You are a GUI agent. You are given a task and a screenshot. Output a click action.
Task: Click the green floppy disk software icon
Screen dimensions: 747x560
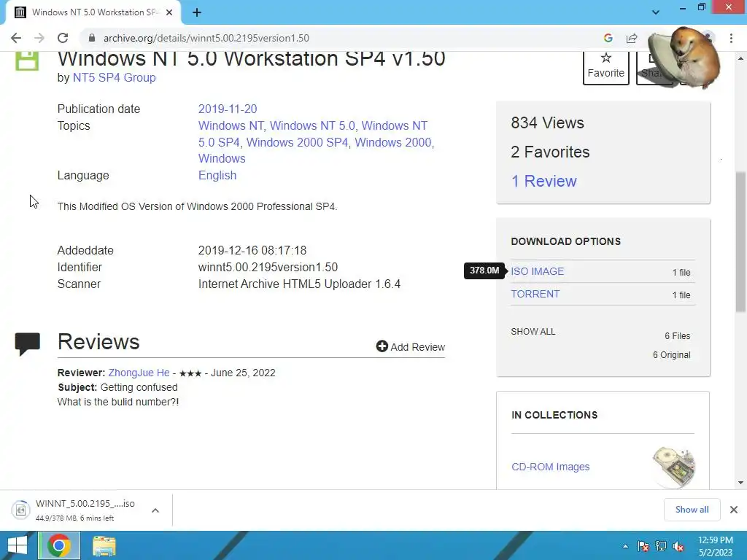tap(27, 61)
